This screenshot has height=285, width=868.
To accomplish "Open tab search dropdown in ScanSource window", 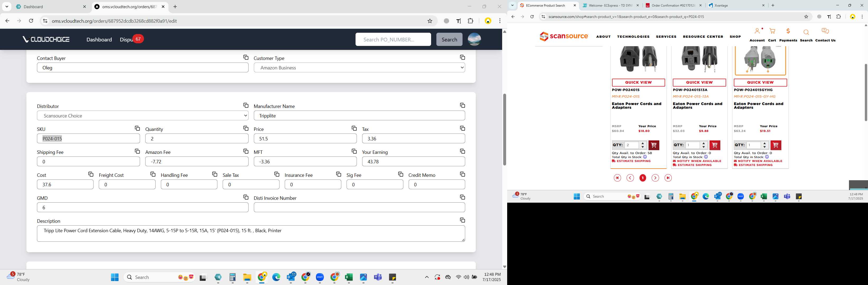I will (512, 5).
